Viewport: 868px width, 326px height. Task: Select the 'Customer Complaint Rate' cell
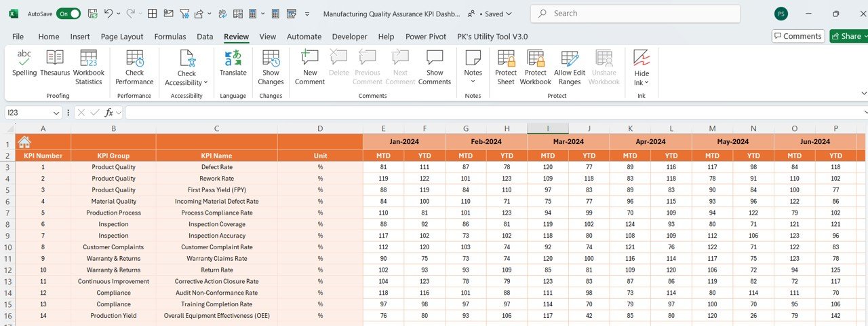click(216, 247)
